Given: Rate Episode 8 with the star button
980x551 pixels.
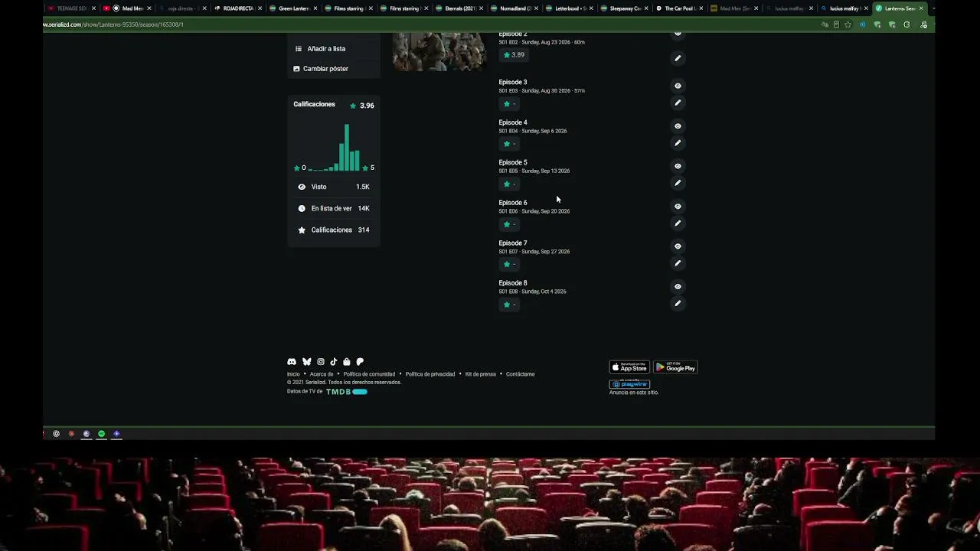Looking at the screenshot, I should click(509, 305).
